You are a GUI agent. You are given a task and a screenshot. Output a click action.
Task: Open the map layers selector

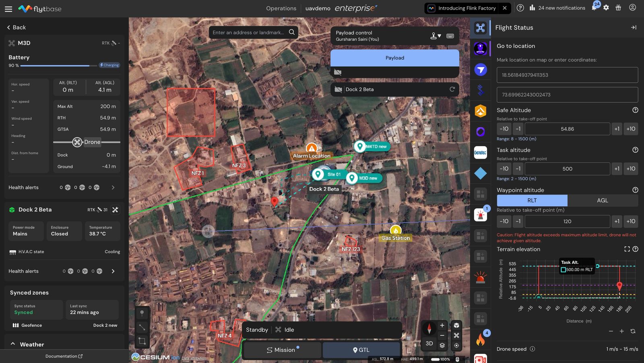tap(442, 345)
